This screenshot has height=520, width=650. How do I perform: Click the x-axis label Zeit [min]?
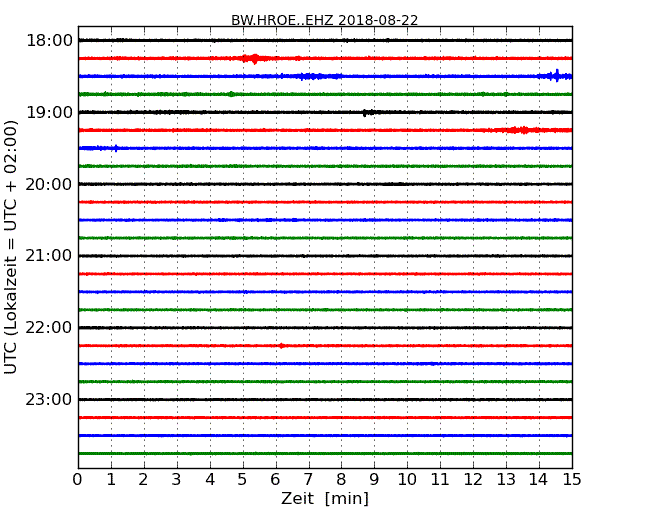325,498
